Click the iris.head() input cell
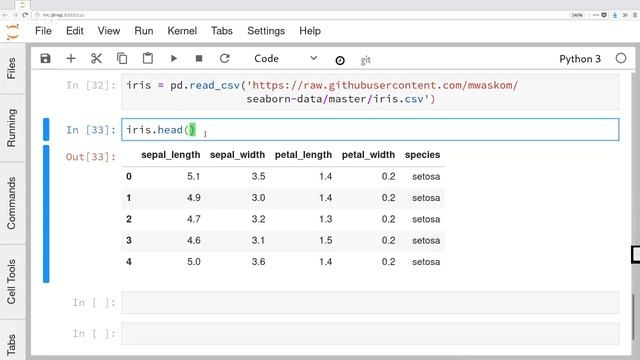 coord(370,129)
